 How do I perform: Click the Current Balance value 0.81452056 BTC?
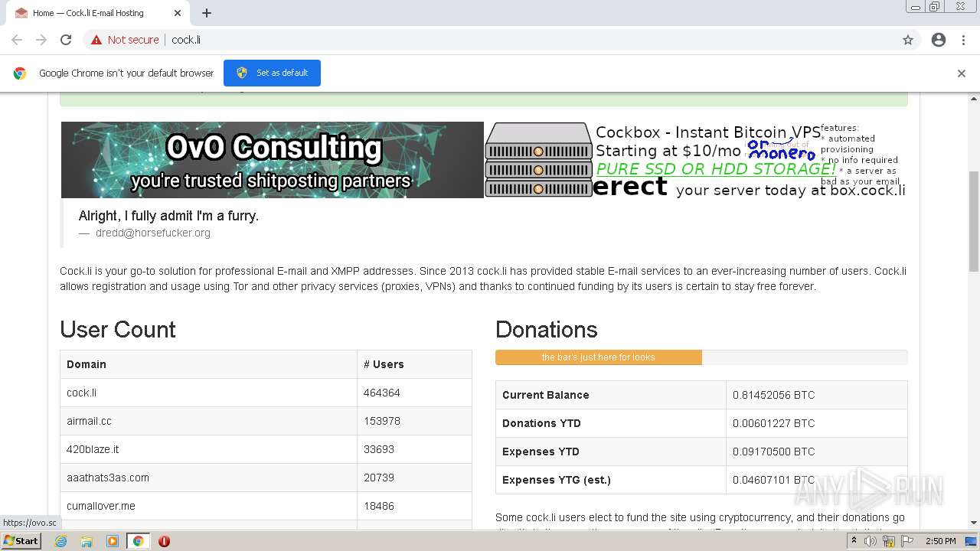773,395
